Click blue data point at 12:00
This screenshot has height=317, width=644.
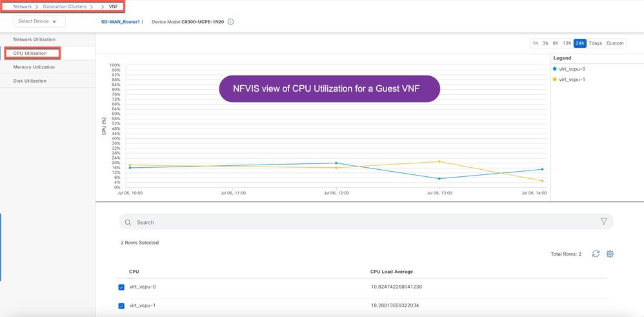[336, 163]
